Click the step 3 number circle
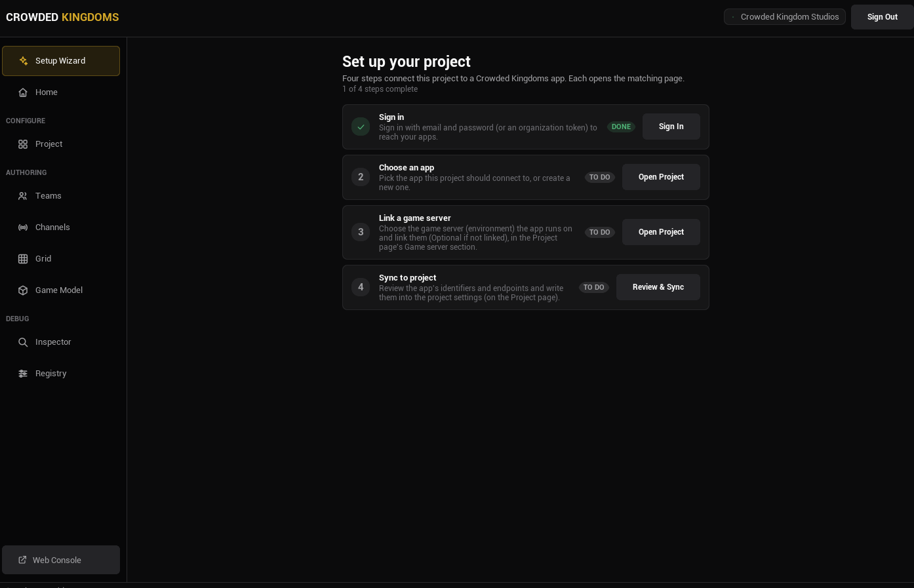 (361, 232)
